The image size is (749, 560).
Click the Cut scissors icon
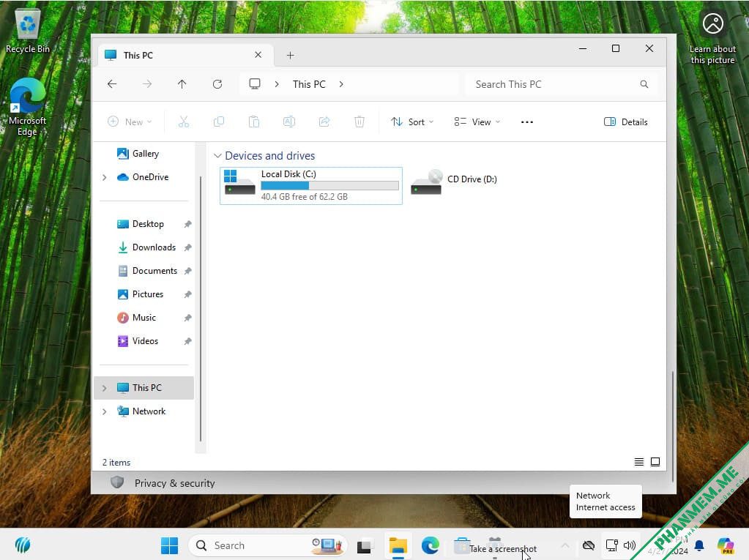[184, 122]
